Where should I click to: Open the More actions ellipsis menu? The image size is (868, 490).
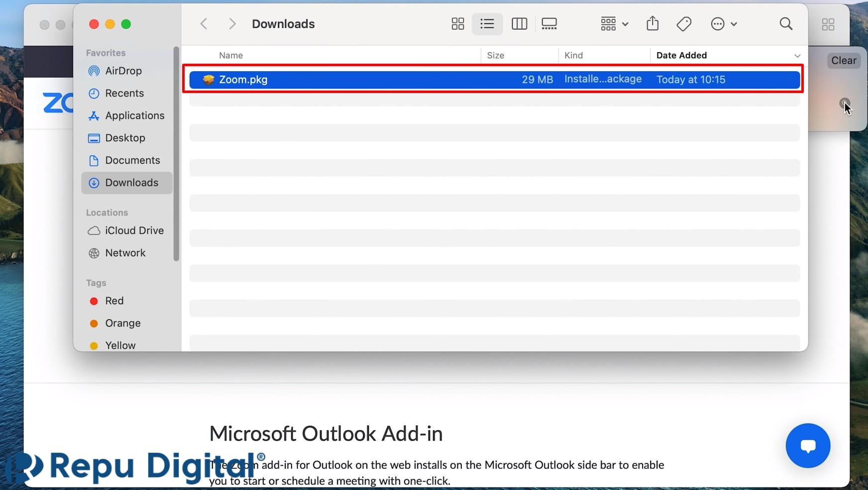click(x=723, y=24)
